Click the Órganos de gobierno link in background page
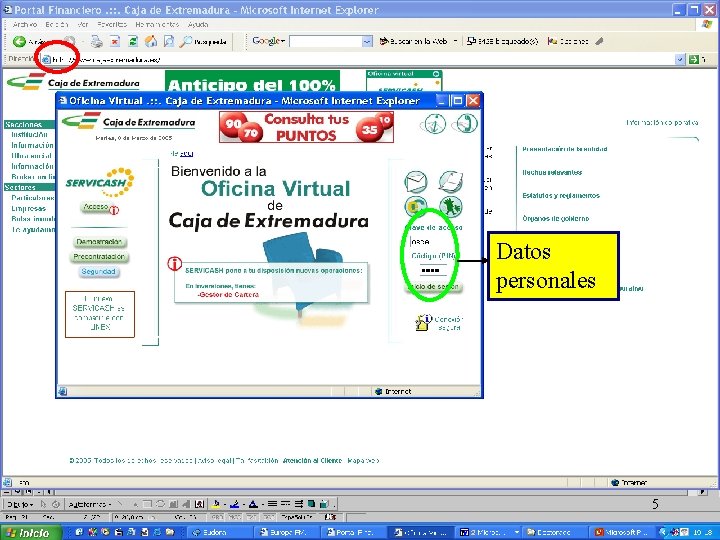Viewport: 720px width, 540px height. pyautogui.click(x=556, y=219)
